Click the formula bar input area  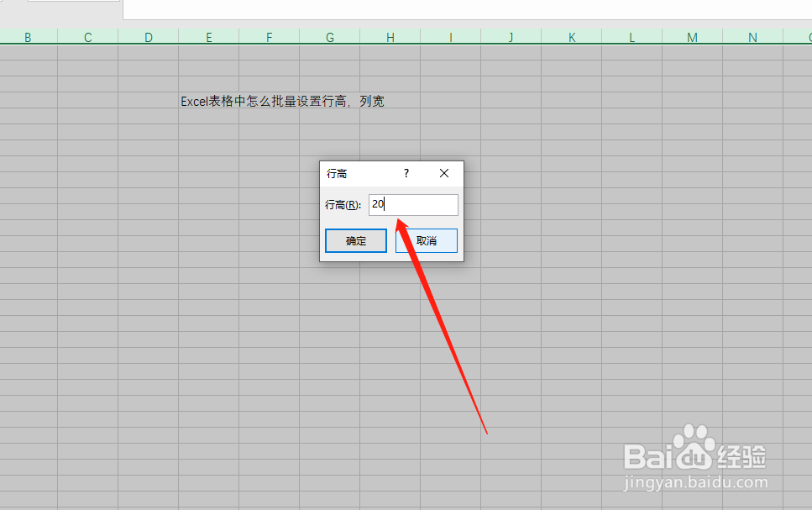(467, 9)
